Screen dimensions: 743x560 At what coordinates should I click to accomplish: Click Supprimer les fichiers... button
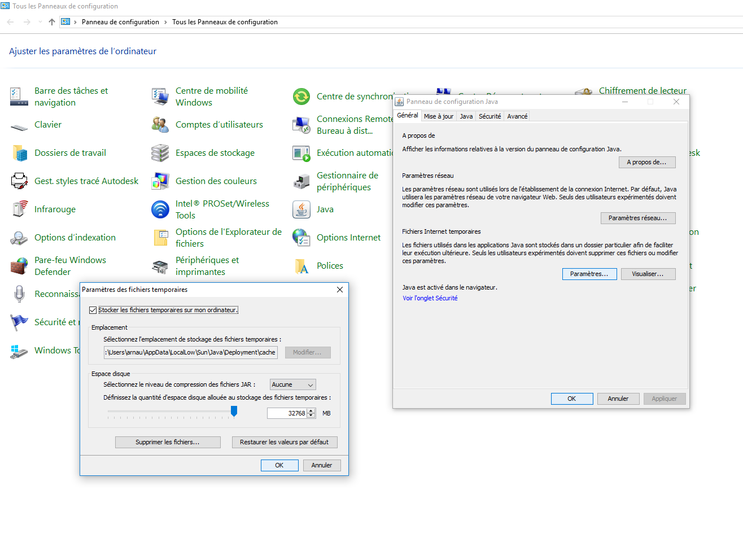[x=168, y=442]
